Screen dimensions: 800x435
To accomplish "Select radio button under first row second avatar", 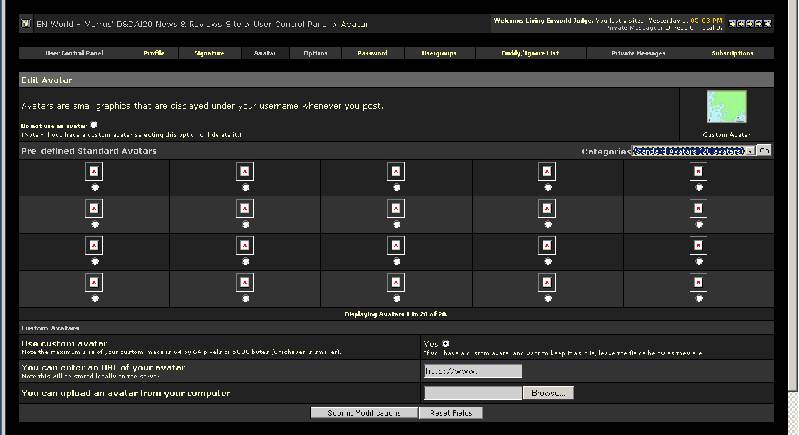I will [245, 188].
